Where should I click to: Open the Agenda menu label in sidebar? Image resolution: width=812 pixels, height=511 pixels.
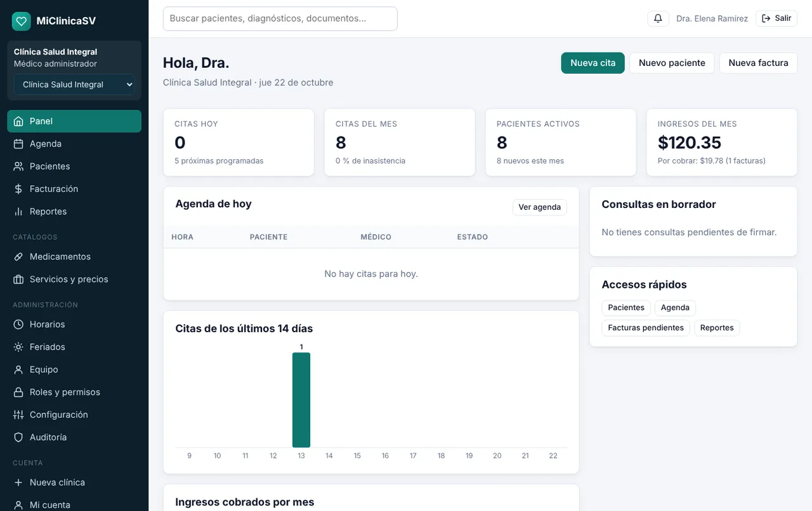coord(46,144)
